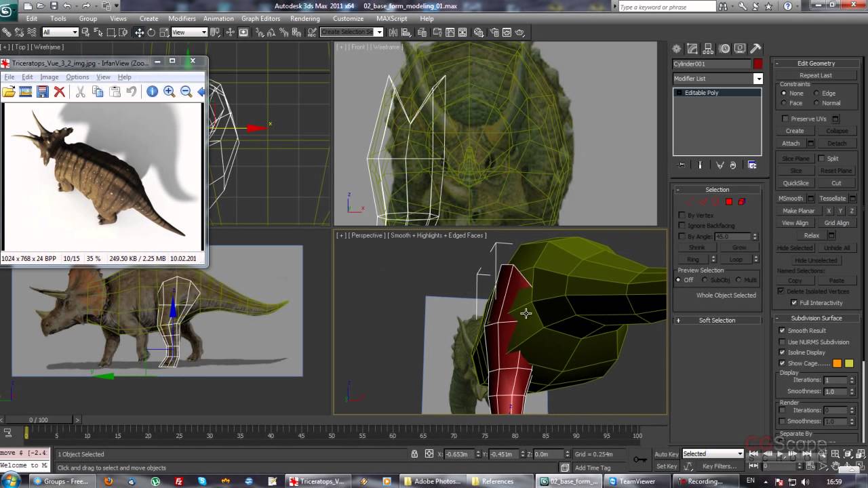Select the Move tool in main toolbar

(139, 33)
